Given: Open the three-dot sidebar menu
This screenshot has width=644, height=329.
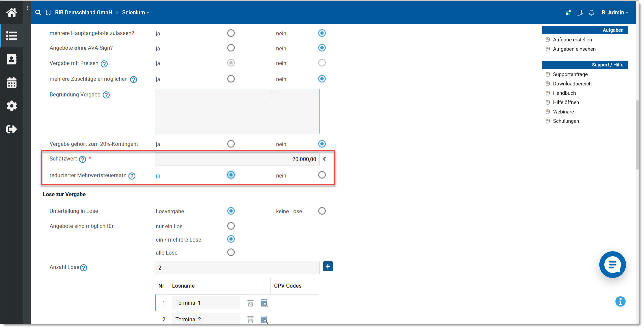Looking at the screenshot, I should tap(27, 8).
